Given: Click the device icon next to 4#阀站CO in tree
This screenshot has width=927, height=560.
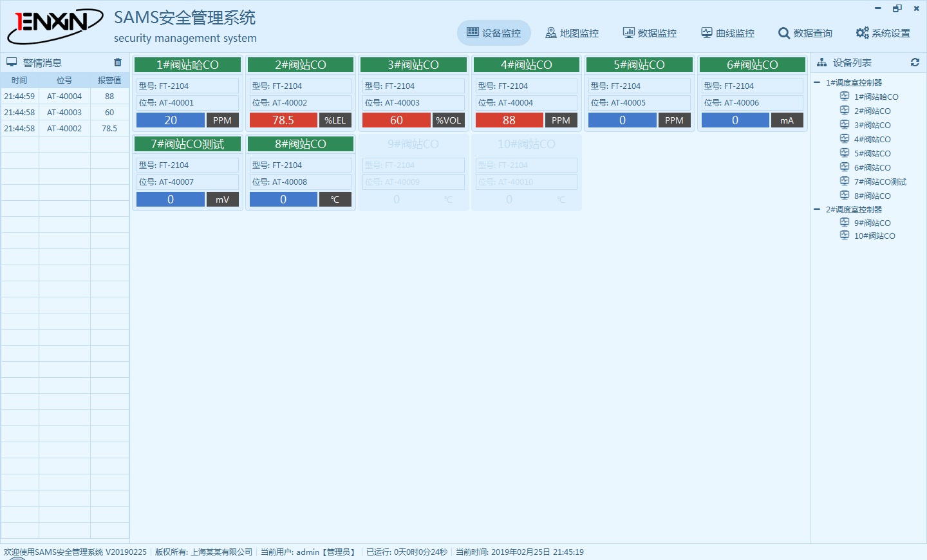Looking at the screenshot, I should point(845,138).
